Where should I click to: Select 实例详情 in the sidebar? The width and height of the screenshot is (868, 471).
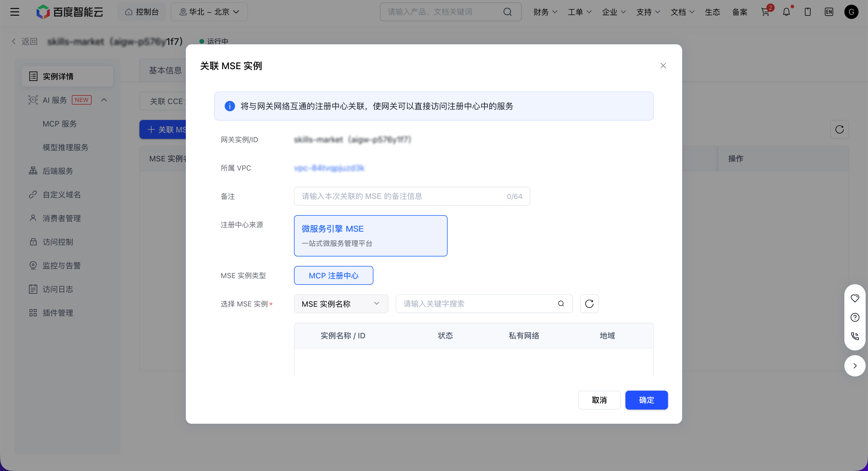67,76
